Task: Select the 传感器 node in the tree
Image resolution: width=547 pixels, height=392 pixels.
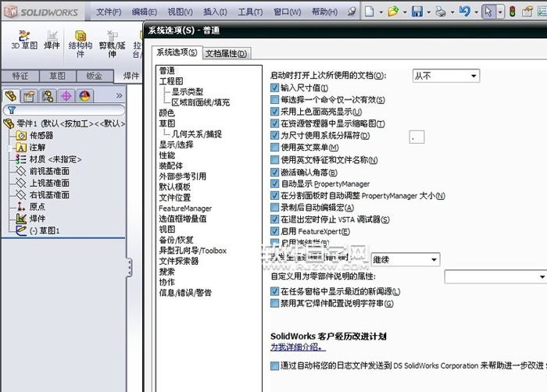Action: coord(41,135)
